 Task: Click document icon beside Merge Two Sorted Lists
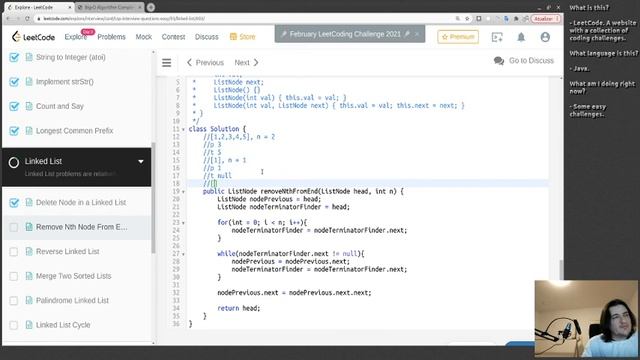pyautogui.click(x=29, y=276)
